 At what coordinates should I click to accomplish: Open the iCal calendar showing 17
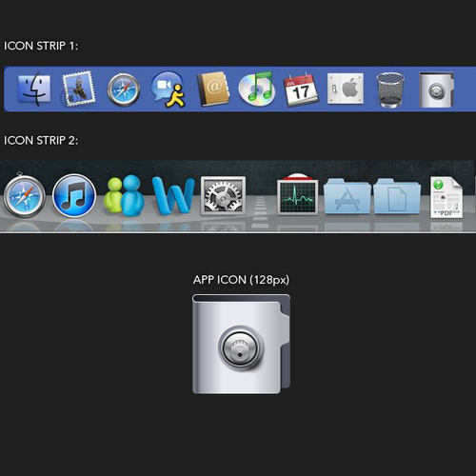301,89
